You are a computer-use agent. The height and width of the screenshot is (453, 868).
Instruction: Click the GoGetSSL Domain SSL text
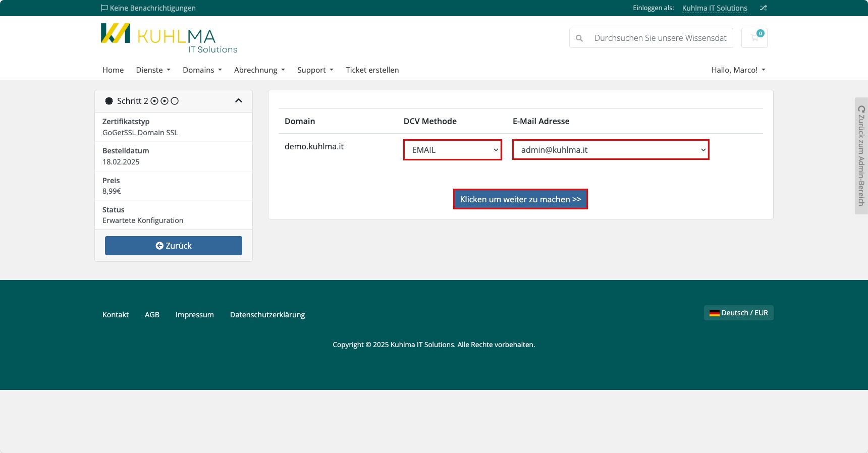point(140,133)
